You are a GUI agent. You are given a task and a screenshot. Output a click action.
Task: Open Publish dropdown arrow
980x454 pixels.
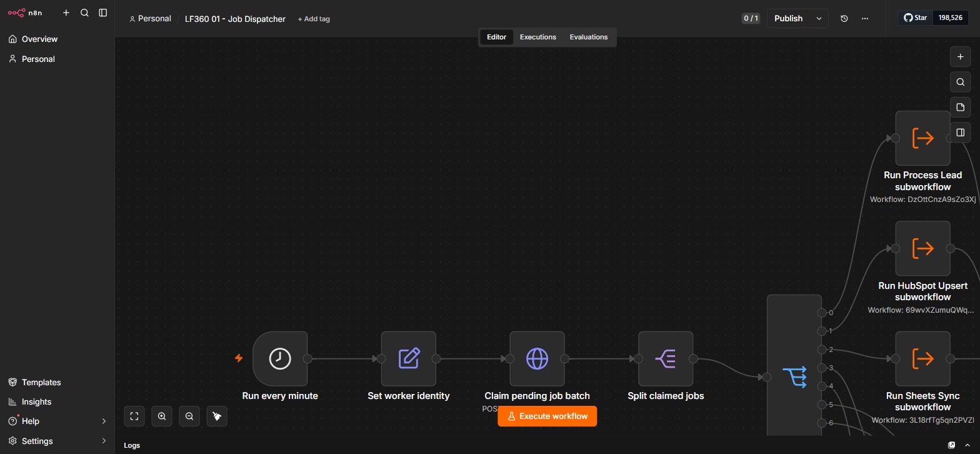[819, 18]
